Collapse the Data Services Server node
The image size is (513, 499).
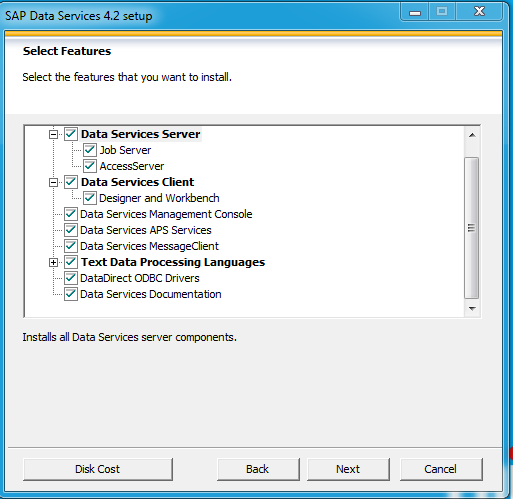pyautogui.click(x=53, y=134)
